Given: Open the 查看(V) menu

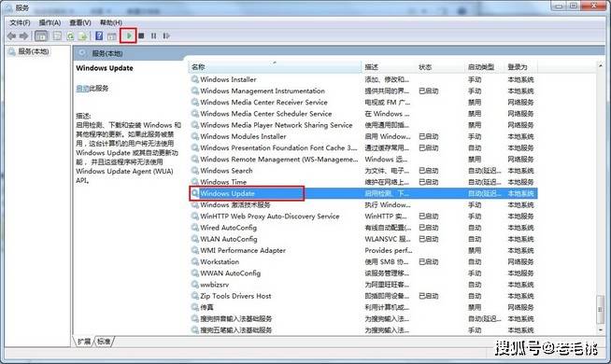Looking at the screenshot, I should tap(80, 22).
